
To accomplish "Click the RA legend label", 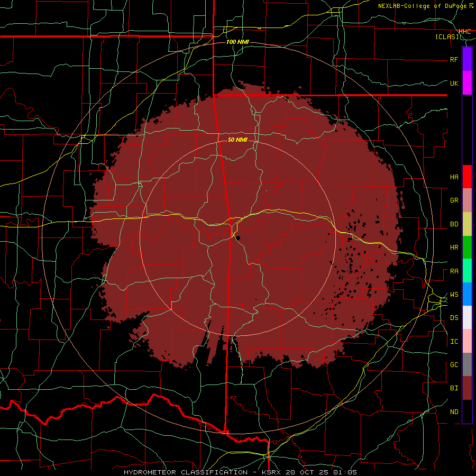I will [x=454, y=271].
